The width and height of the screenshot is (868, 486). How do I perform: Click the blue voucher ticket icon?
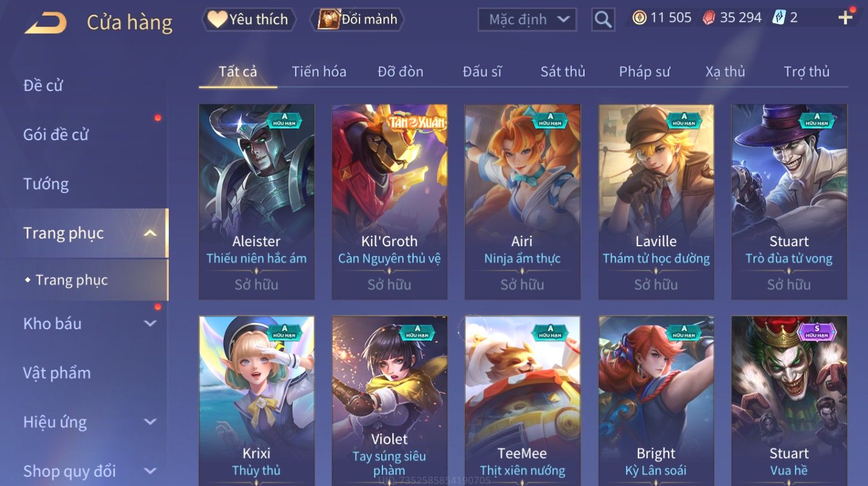click(779, 17)
